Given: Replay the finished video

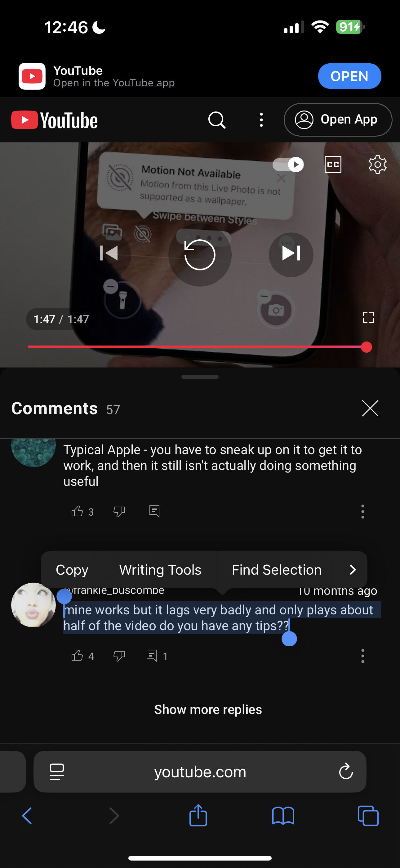Looking at the screenshot, I should [x=200, y=255].
